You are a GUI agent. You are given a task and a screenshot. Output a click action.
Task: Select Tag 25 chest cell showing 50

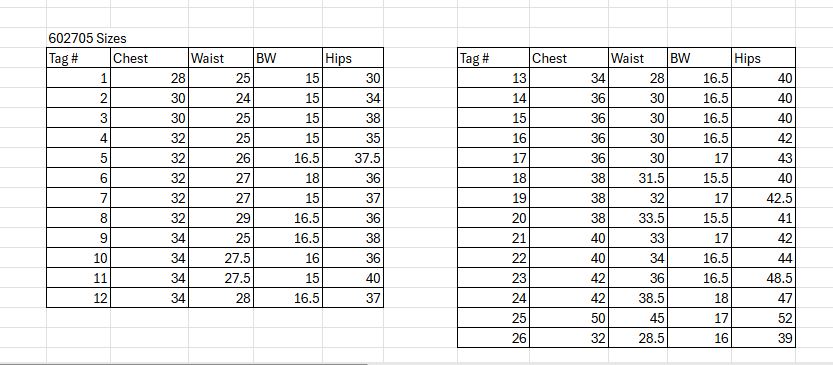tap(568, 318)
